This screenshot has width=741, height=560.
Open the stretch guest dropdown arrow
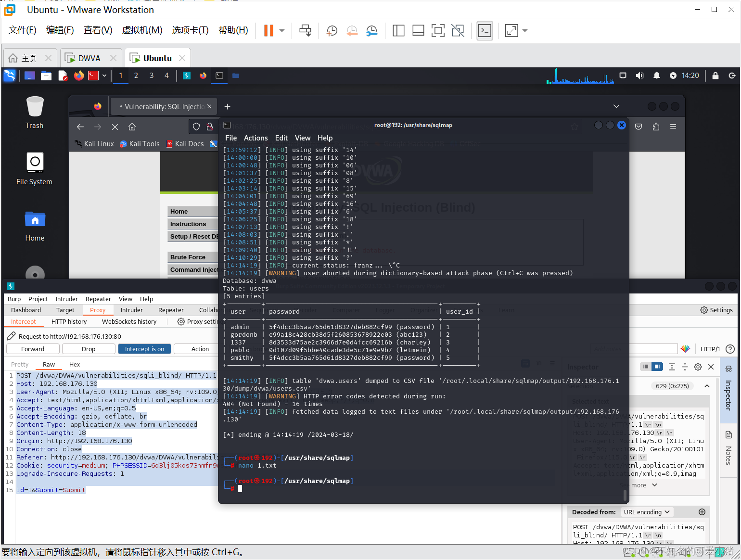(525, 31)
